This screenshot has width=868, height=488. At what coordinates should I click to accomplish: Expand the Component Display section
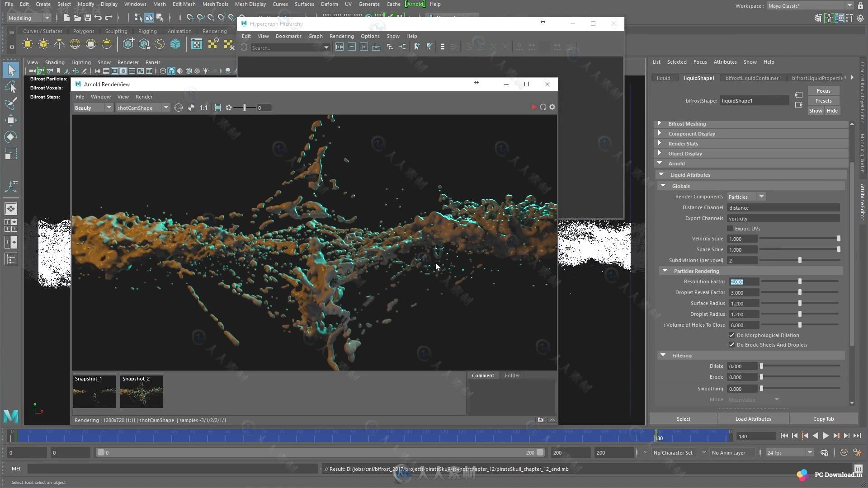751,134
